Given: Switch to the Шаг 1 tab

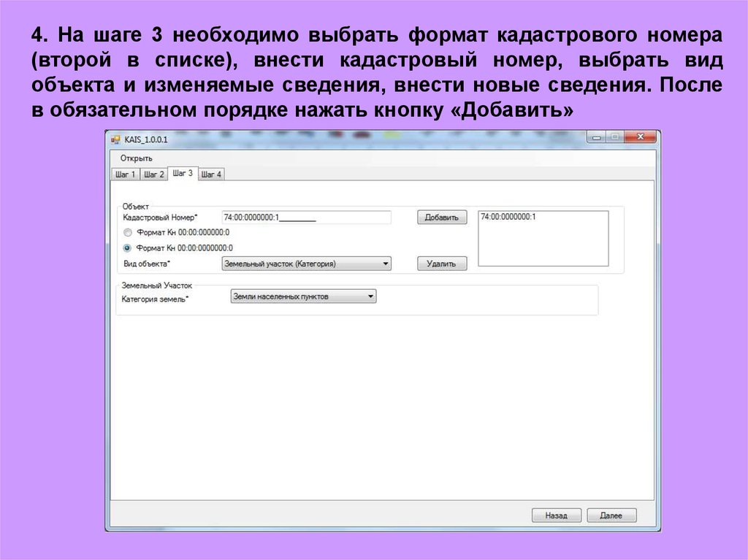Looking at the screenshot, I should pyautogui.click(x=125, y=174).
